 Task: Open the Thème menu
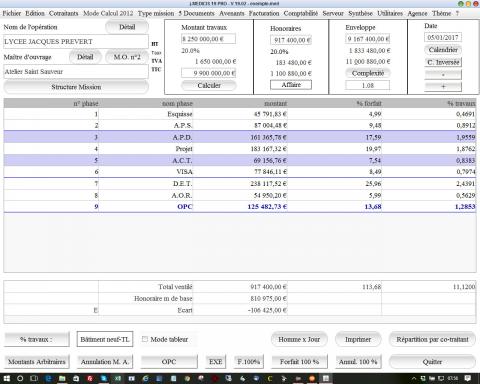[x=441, y=13]
